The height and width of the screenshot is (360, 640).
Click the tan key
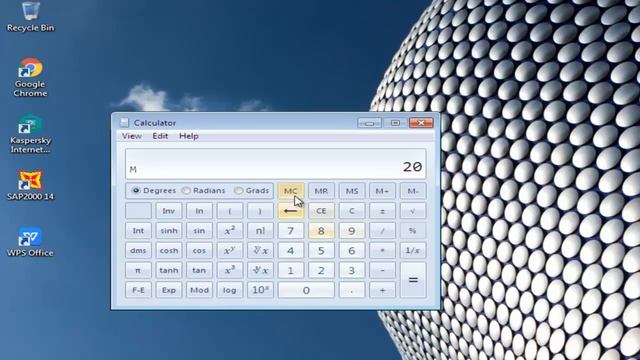click(x=199, y=270)
